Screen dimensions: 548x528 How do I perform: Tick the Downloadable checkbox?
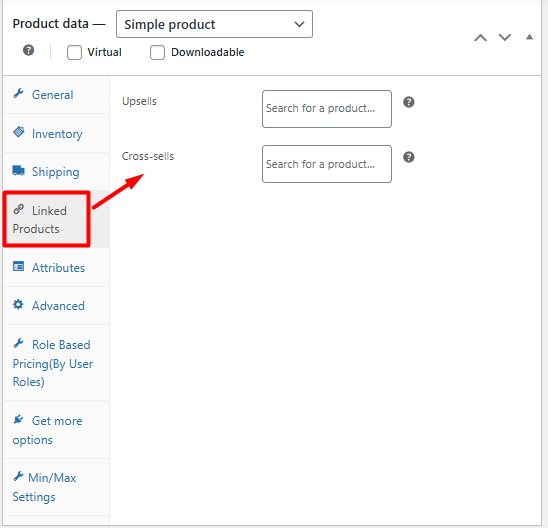157,52
